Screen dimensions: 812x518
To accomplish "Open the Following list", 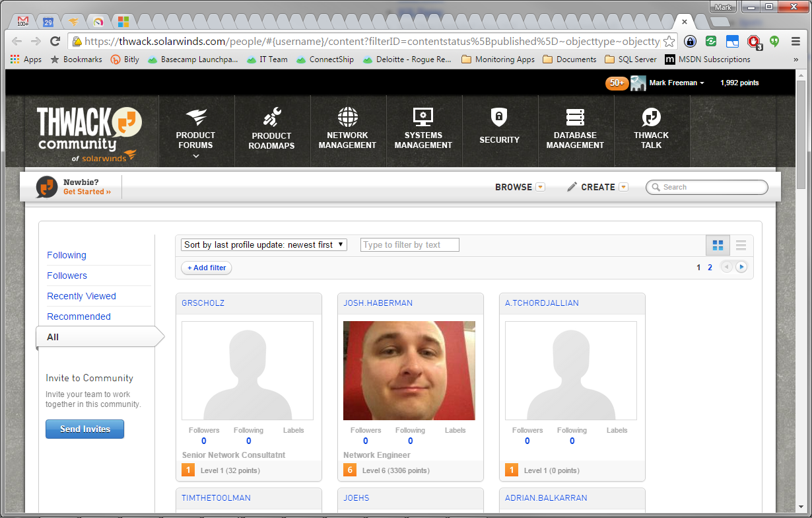I will pos(67,255).
